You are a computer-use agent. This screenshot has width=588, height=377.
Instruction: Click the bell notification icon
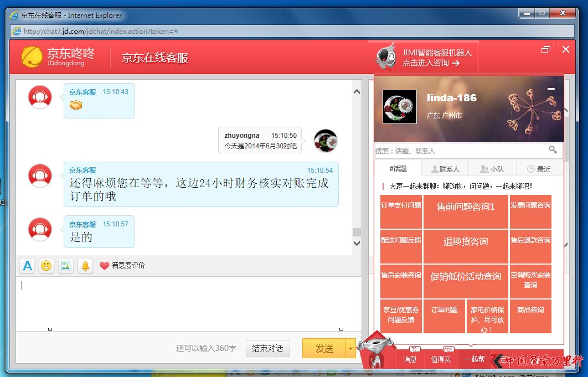[85, 266]
